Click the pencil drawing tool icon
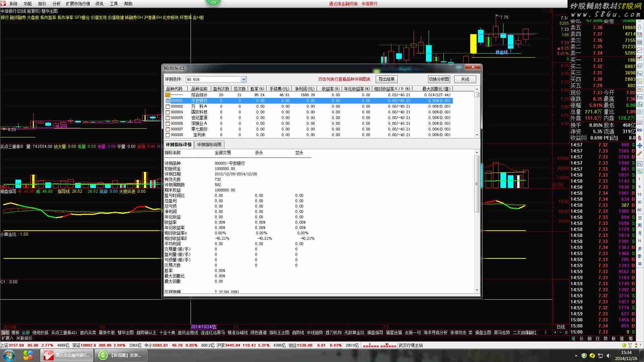This screenshot has height=362, width=644. [x=640, y=153]
